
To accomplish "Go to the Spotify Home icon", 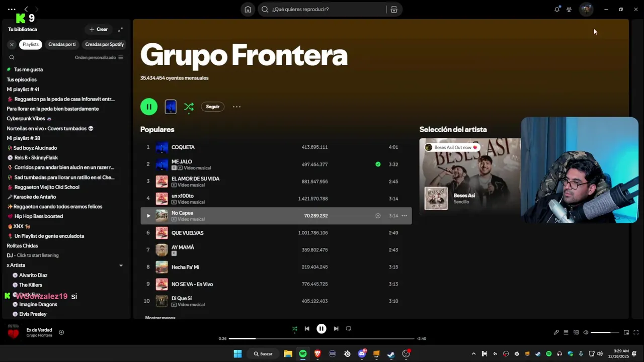I will (248, 9).
